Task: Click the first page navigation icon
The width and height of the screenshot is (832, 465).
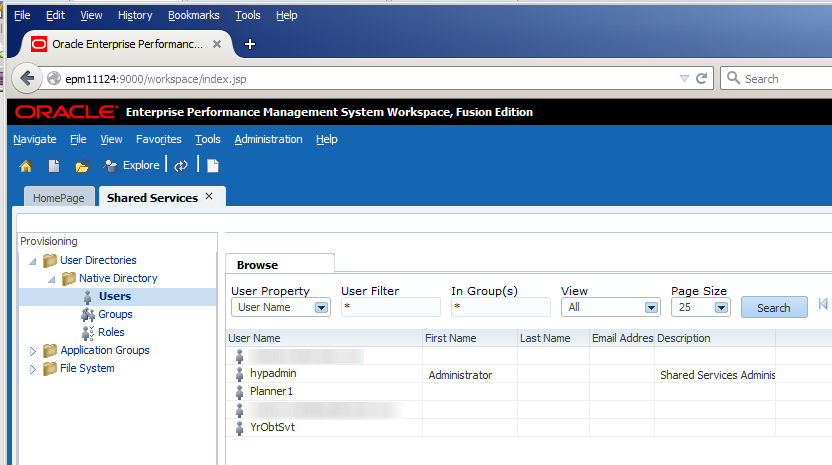Action: pos(822,304)
